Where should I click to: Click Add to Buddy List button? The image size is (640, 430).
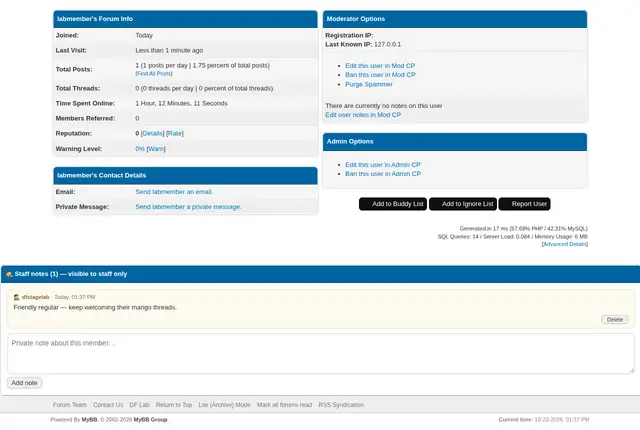tap(393, 204)
